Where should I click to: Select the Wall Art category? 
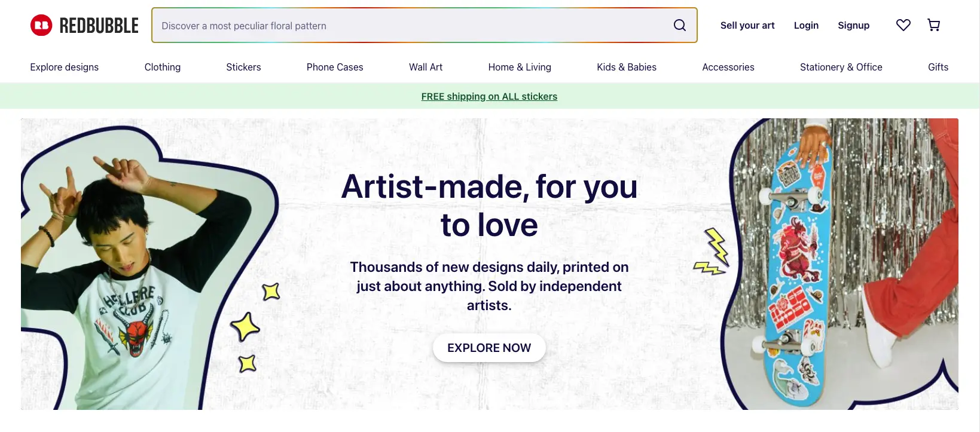pyautogui.click(x=425, y=67)
